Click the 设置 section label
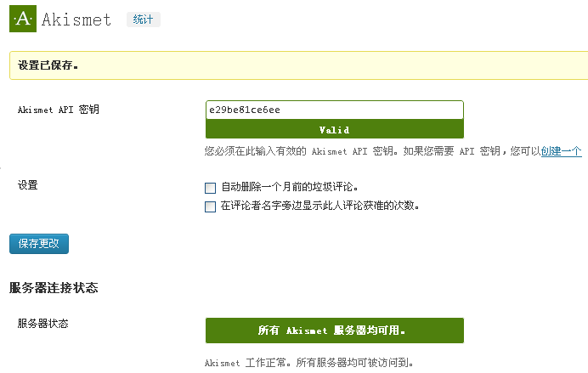Screen dimensions: 588x373 [28, 185]
